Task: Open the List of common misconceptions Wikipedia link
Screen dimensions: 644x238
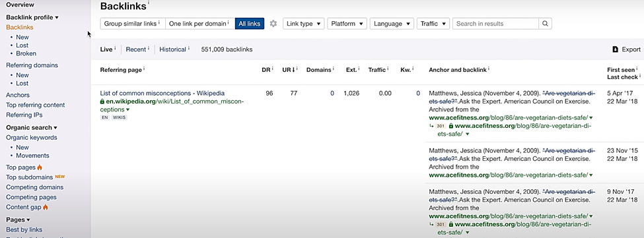Action: click(162, 94)
